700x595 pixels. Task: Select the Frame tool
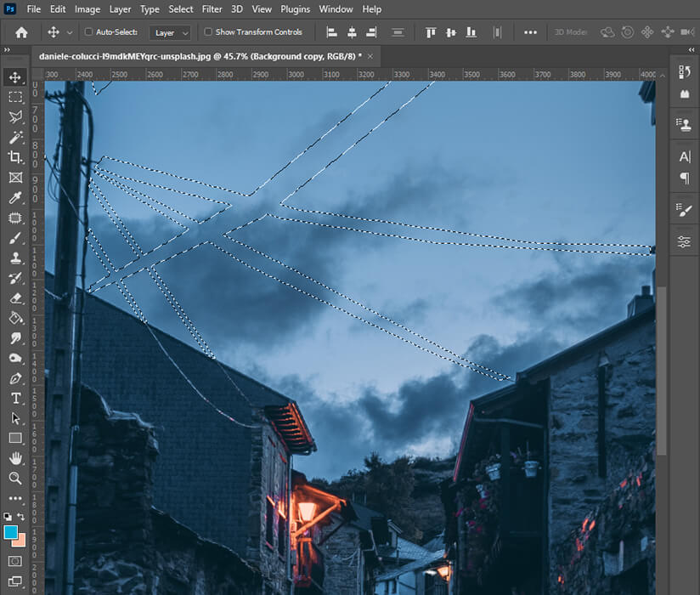click(15, 178)
